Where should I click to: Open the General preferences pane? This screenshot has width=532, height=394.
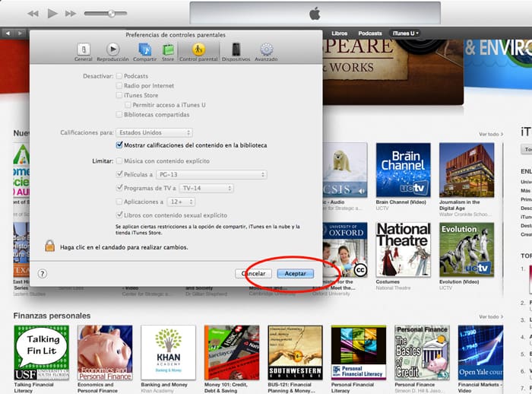[83, 52]
